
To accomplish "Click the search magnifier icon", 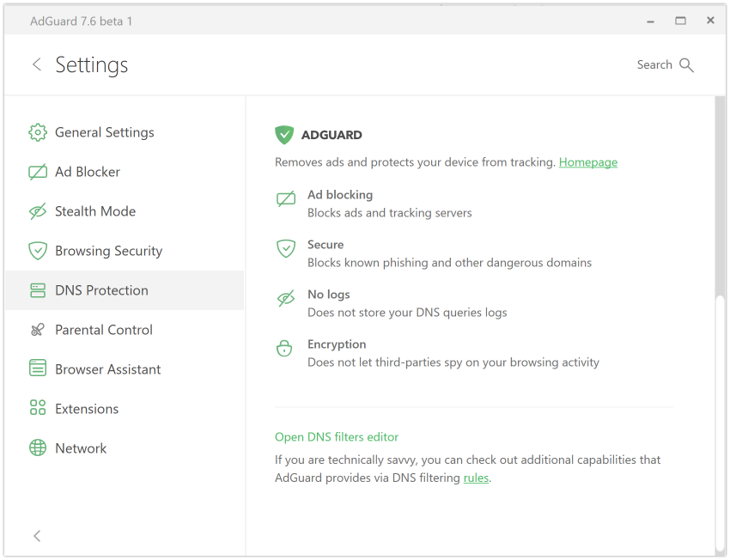I will 686,65.
